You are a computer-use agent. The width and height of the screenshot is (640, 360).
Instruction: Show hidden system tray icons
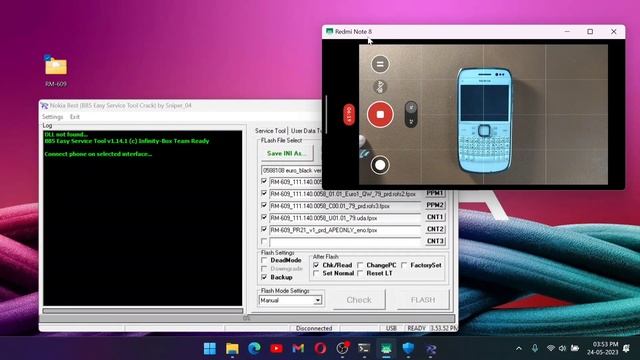pos(519,349)
